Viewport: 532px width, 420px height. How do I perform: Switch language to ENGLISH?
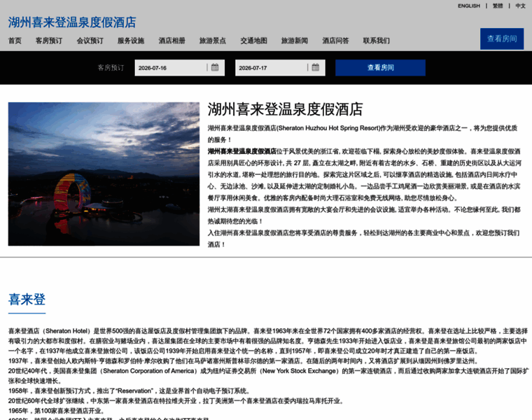469,6
